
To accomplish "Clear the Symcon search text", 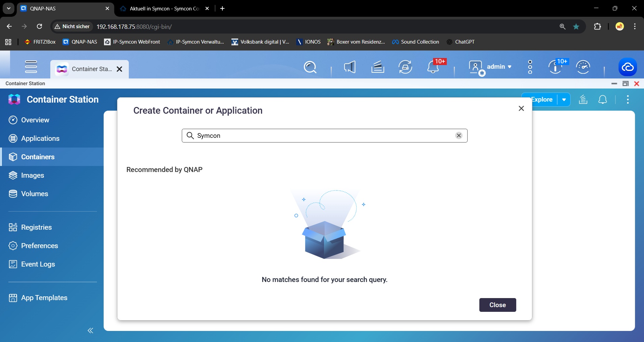I will (x=459, y=135).
